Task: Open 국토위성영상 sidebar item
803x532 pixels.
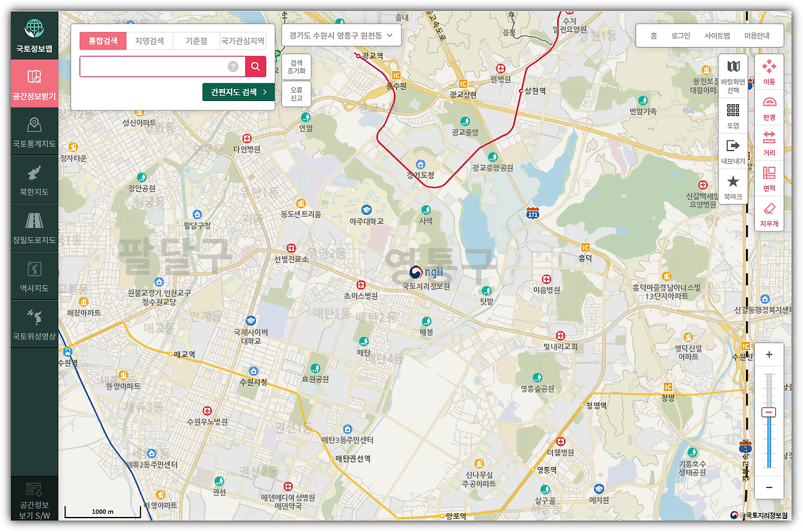Action: tap(35, 324)
